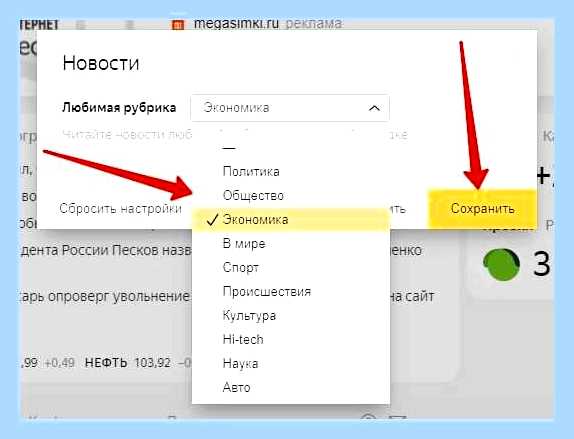Choose Спорт from the rubric list
The height and width of the screenshot is (439, 574).
coord(291,268)
